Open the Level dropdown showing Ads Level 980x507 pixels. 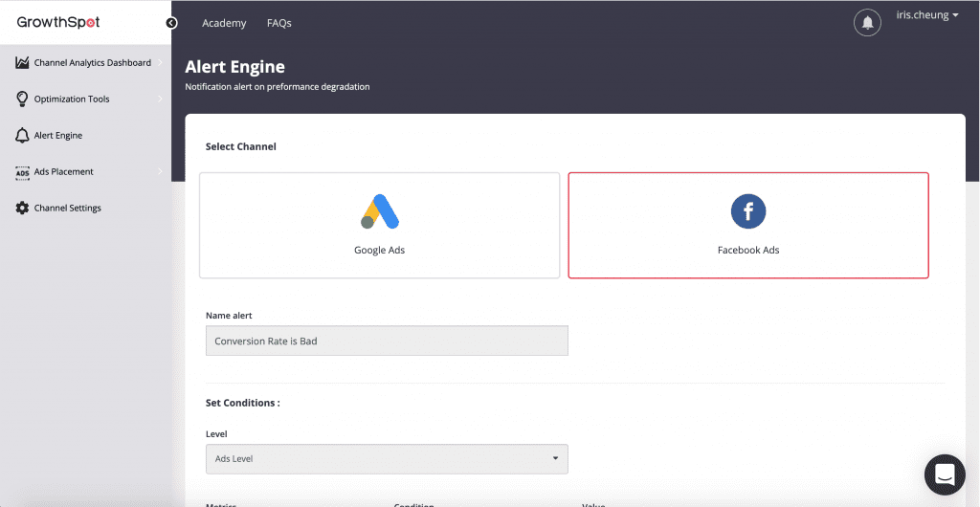pyautogui.click(x=387, y=459)
